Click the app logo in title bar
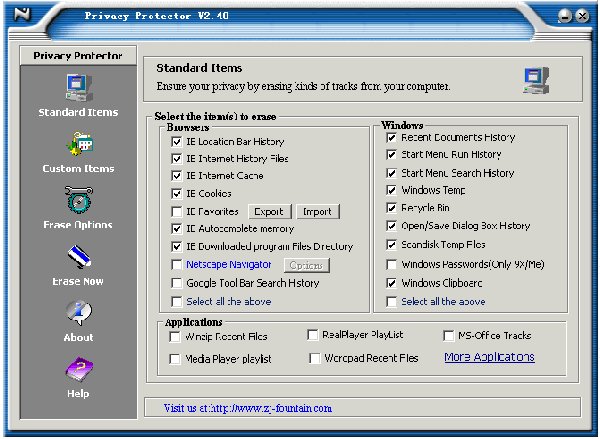Viewport: 600px width, 439px height. pyautogui.click(x=22, y=14)
